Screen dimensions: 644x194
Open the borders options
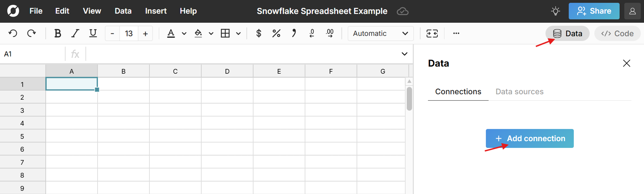[x=239, y=33]
